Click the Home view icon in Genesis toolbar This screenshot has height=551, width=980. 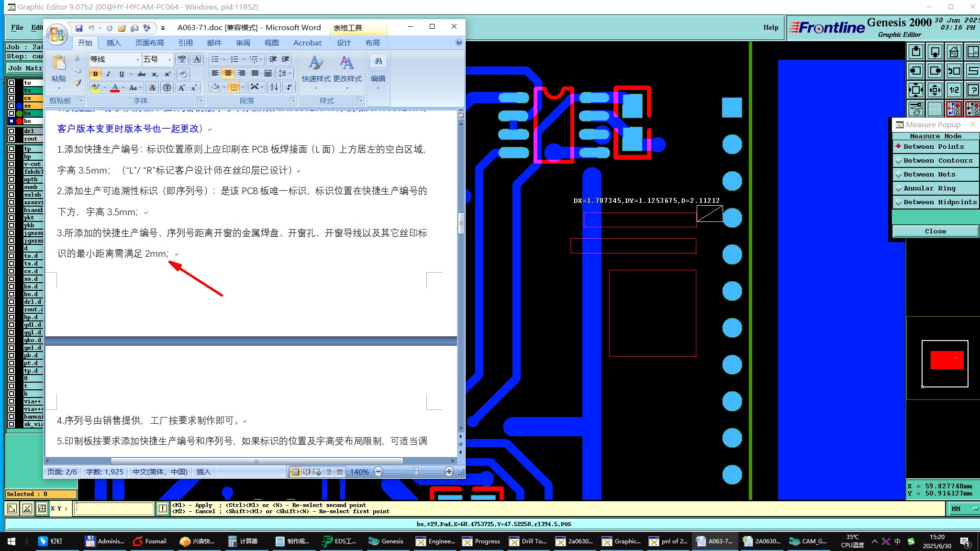[x=954, y=52]
